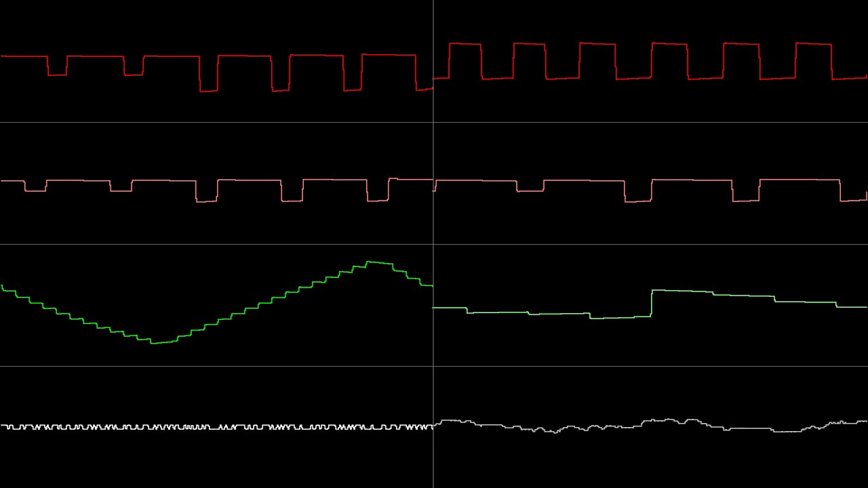Select the bright red waveform with narrow dips
This screenshot has width=868, height=488.
pos(217,73)
